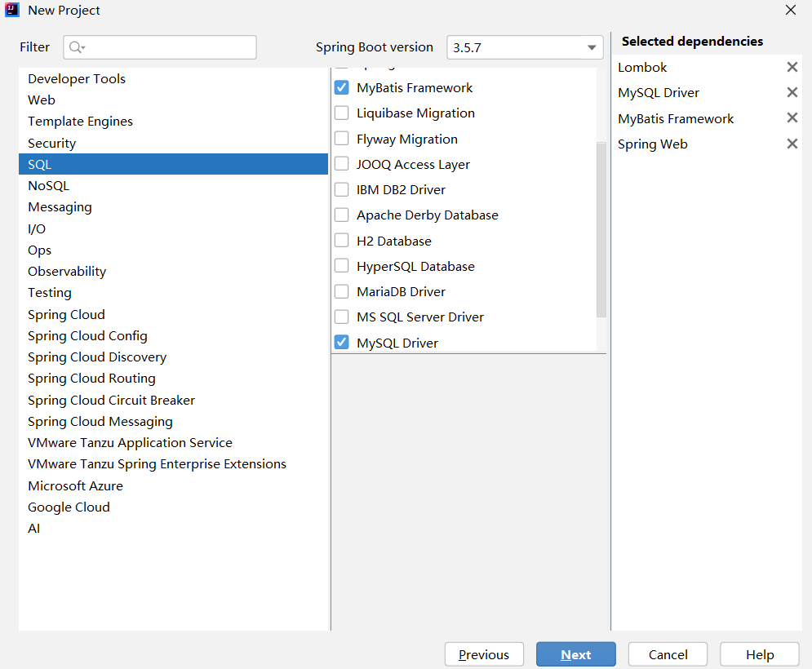Select Spring Cloud Messaging category
The image size is (812, 669).
(x=173, y=422)
